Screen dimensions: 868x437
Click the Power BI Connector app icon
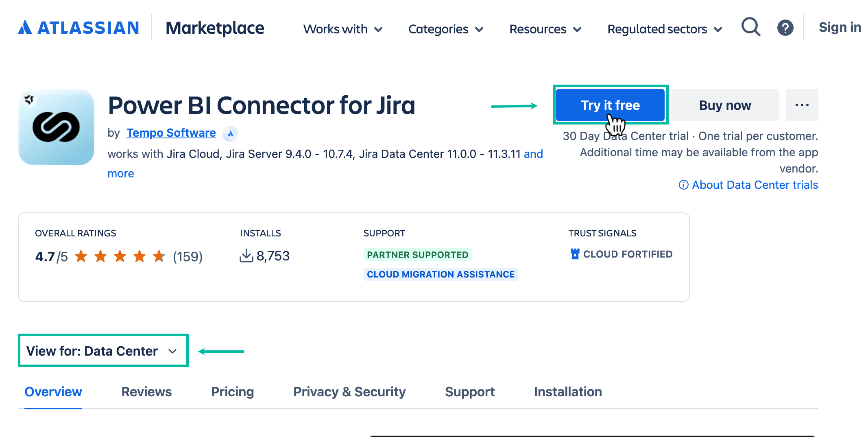pyautogui.click(x=56, y=127)
